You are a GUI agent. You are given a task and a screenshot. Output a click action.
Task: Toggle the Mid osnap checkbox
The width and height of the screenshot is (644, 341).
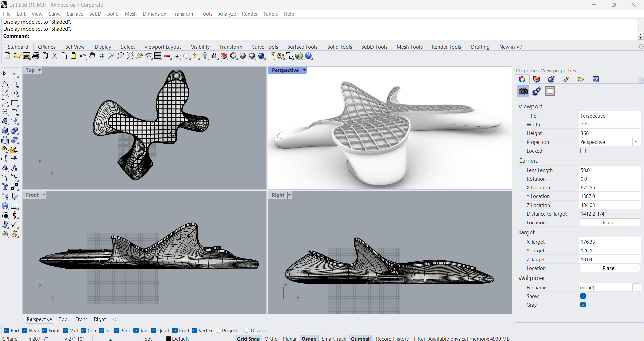[x=65, y=330]
